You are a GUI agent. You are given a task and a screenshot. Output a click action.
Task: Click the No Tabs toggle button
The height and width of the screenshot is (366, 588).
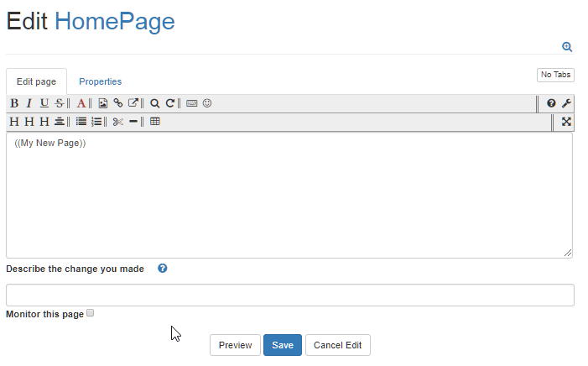click(555, 75)
